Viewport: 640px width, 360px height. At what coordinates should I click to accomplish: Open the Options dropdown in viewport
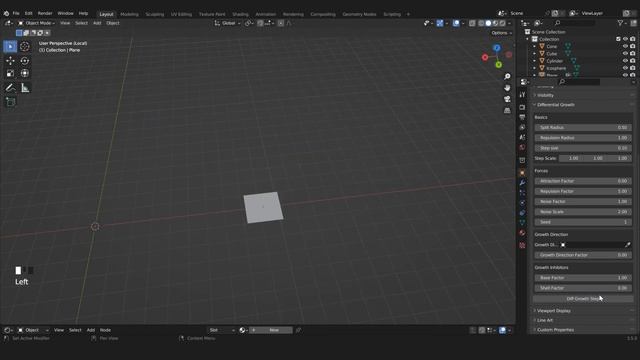point(501,33)
